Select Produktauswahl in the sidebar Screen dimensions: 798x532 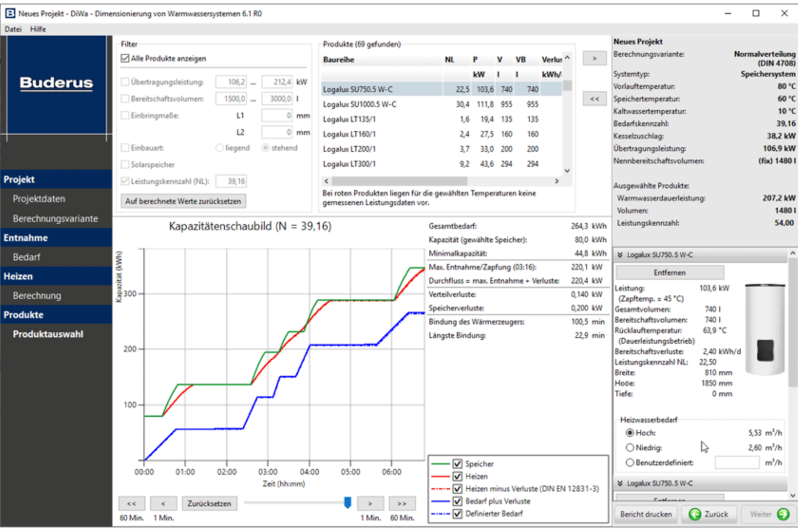point(48,334)
